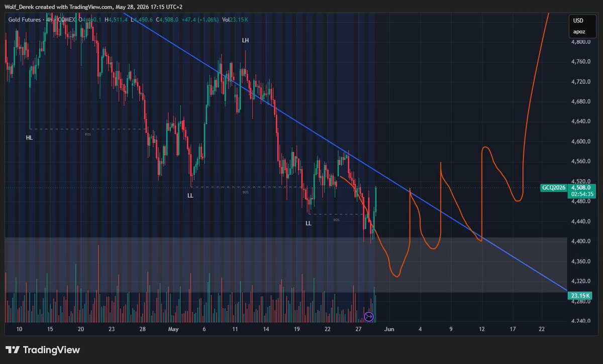
Task: Open the USD currency selector
Action: coord(578,21)
